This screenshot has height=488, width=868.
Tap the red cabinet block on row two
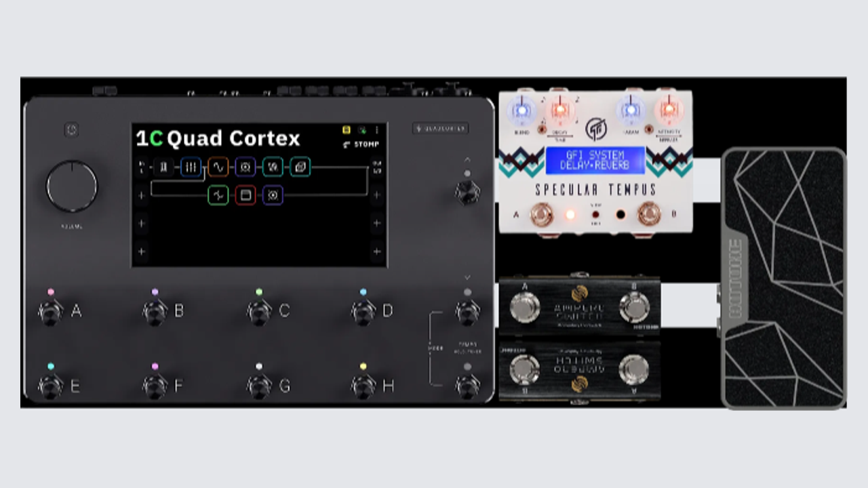(245, 196)
